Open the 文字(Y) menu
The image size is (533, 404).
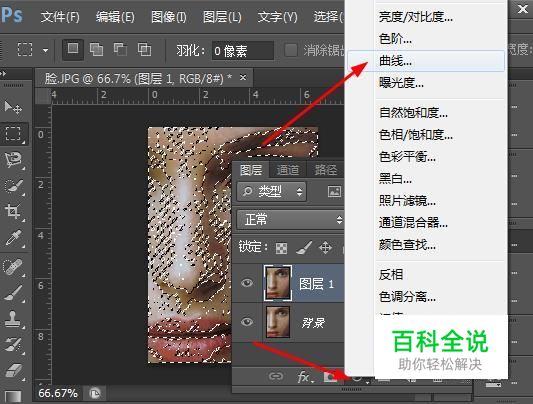(277, 17)
